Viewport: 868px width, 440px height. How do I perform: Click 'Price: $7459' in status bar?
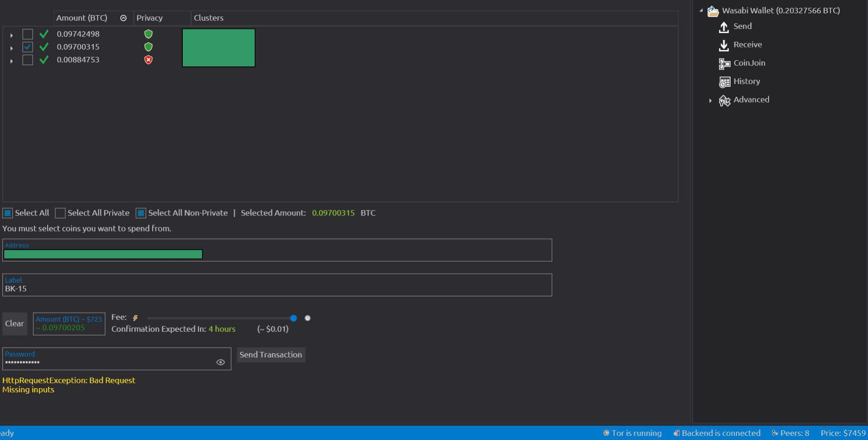coord(843,433)
